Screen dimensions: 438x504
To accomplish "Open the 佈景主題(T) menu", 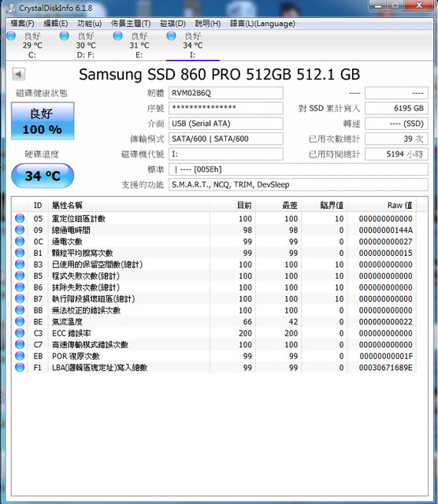I will point(131,24).
